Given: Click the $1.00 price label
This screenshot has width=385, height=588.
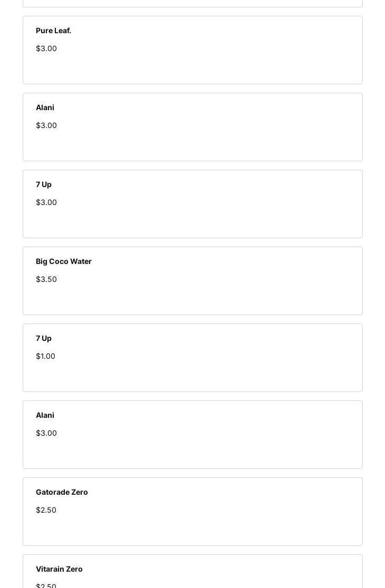Looking at the screenshot, I should (45, 356).
